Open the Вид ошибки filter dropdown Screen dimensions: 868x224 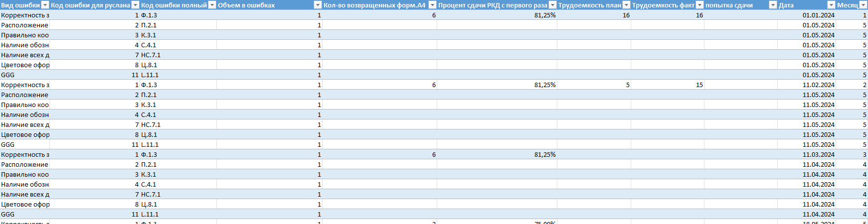pos(45,5)
